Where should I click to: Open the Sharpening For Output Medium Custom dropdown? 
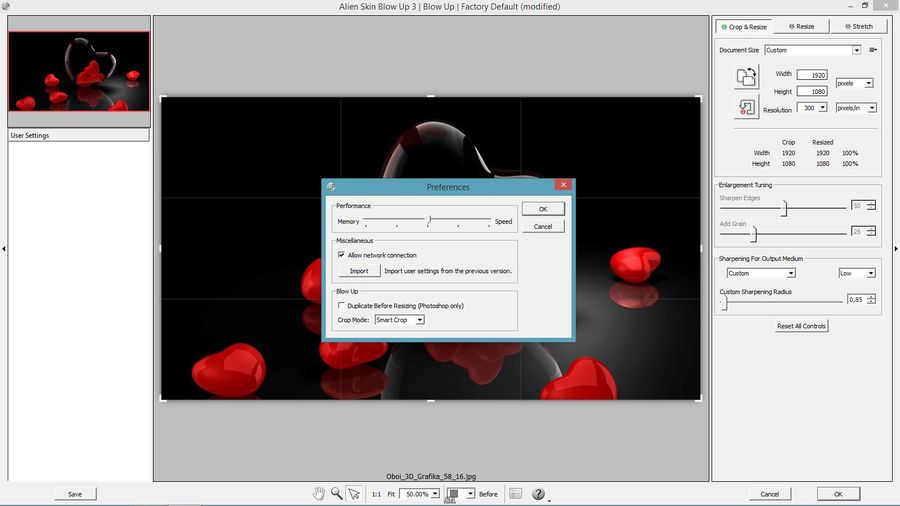tap(761, 273)
